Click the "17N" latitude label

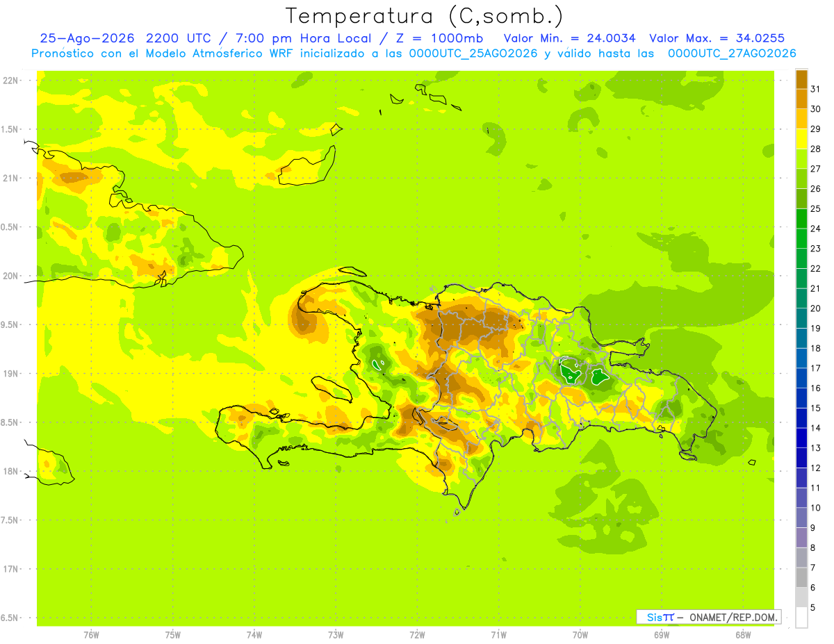click(x=10, y=569)
